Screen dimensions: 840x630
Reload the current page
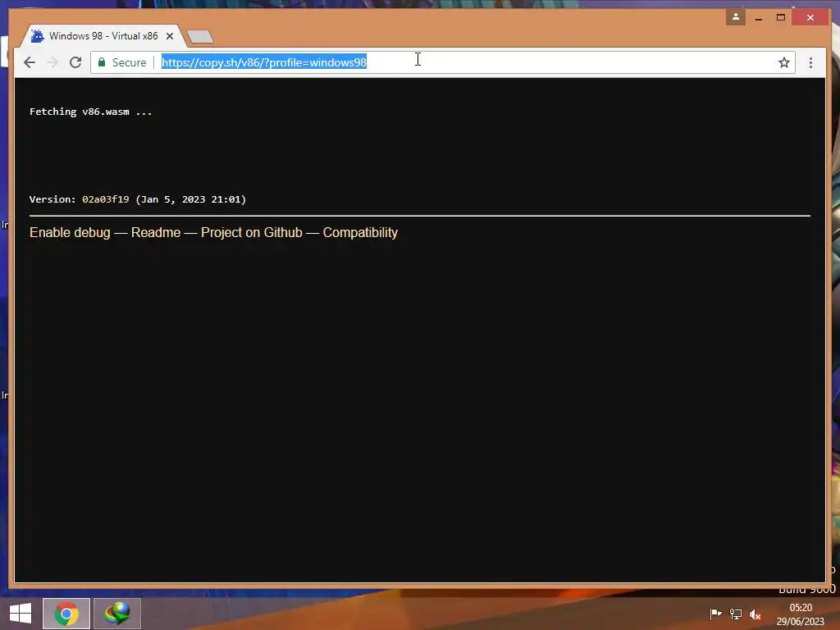coord(75,62)
